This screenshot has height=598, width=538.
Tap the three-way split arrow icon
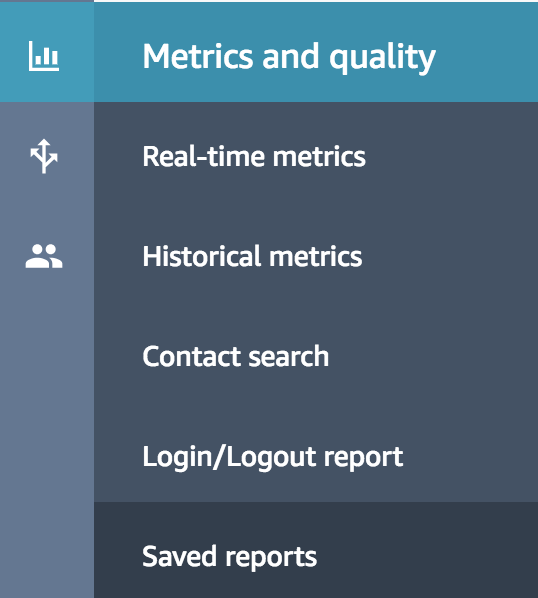click(x=44, y=156)
